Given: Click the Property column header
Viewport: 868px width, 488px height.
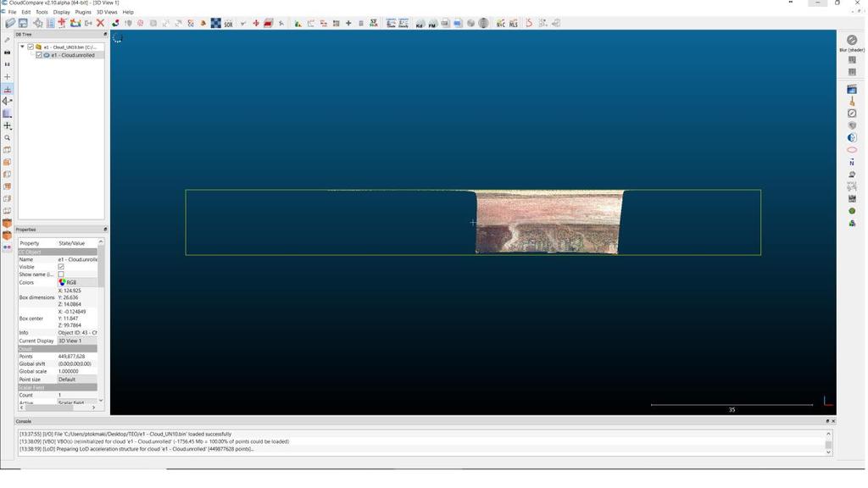Looking at the screenshot, I should click(x=30, y=243).
